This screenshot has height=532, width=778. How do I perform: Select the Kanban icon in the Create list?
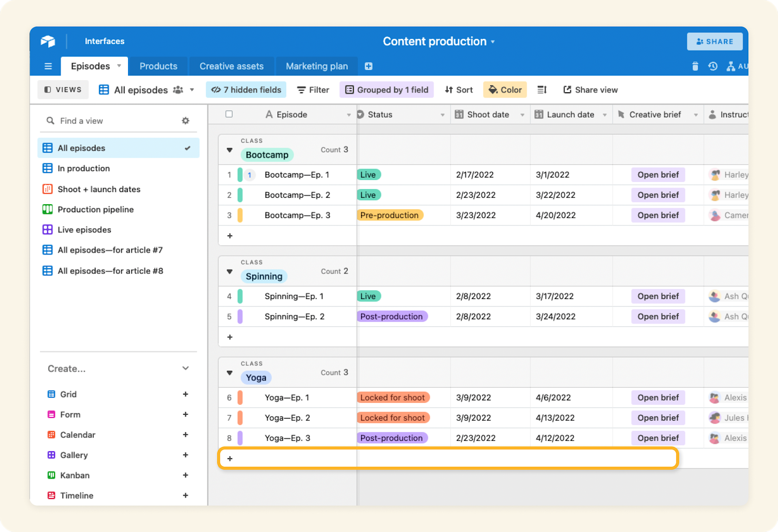pyautogui.click(x=51, y=475)
